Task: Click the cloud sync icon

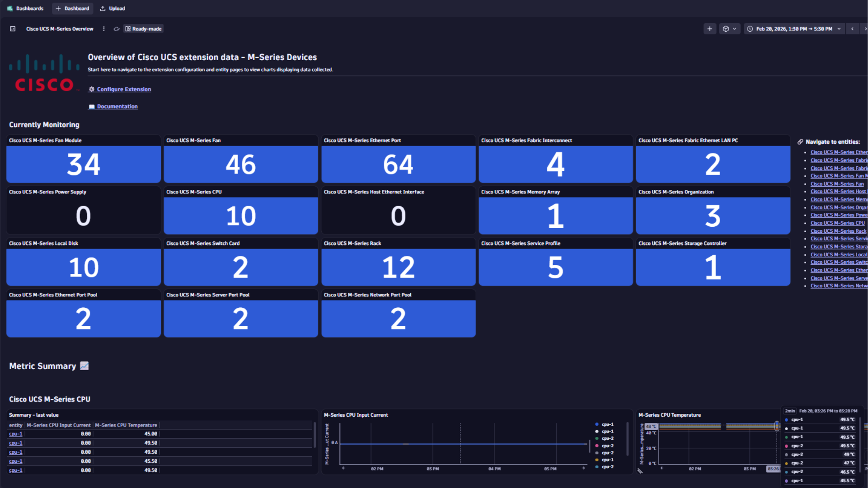Action: pos(116,28)
